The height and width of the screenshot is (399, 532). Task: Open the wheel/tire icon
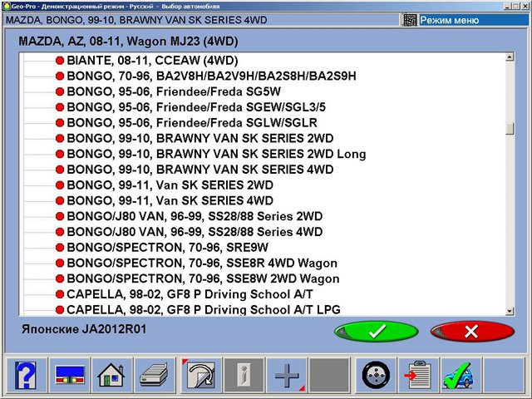coord(376,375)
